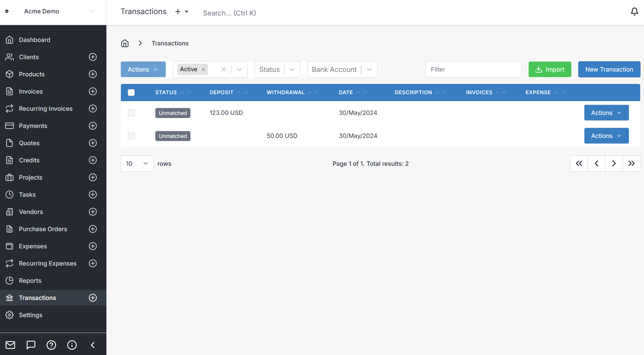Screen dimensions: 644x355
Task: Toggle the select-all checkbox in table header
Action: tap(131, 93)
